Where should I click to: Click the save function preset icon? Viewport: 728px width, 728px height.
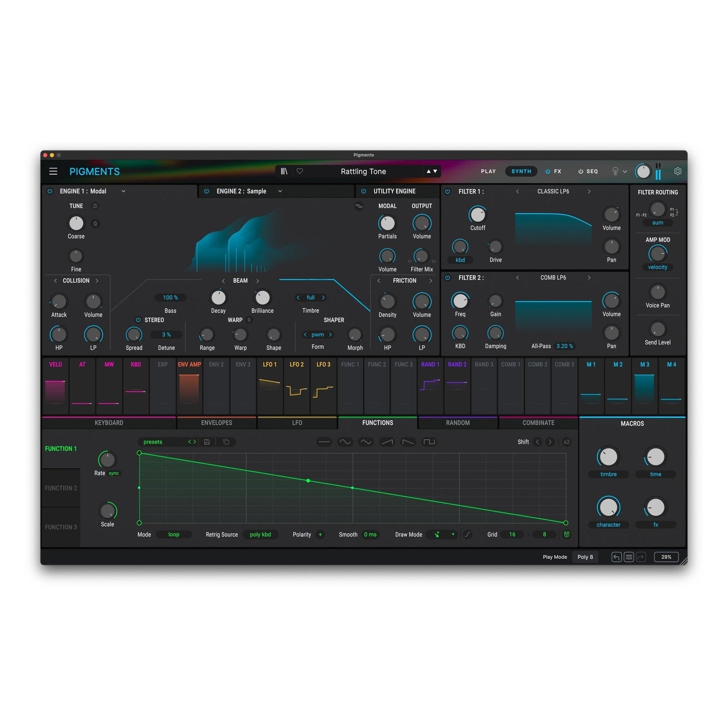pyautogui.click(x=207, y=442)
